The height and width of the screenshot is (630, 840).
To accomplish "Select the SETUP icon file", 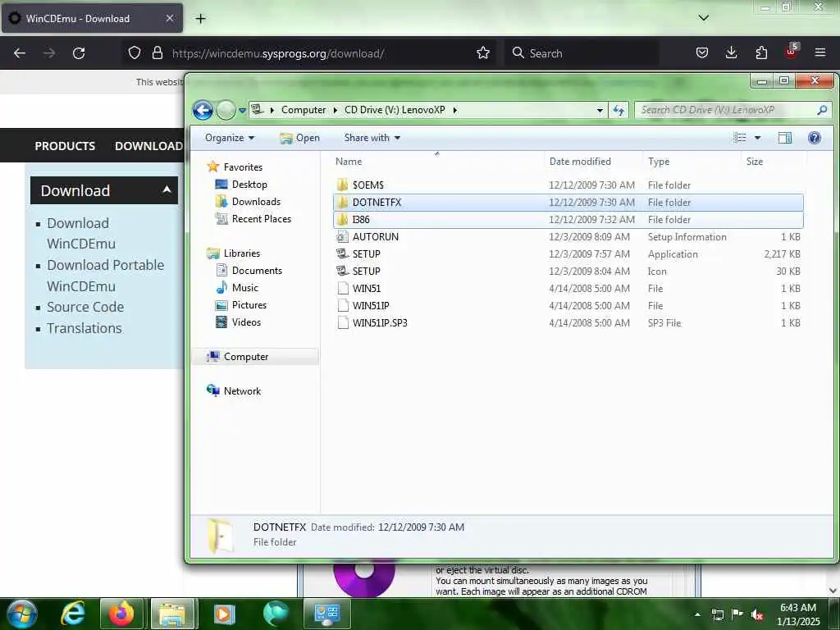I will click(x=568, y=271).
